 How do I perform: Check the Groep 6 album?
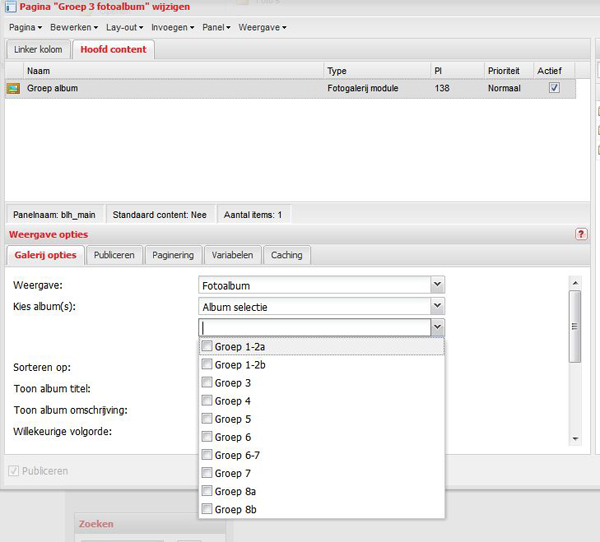207,436
